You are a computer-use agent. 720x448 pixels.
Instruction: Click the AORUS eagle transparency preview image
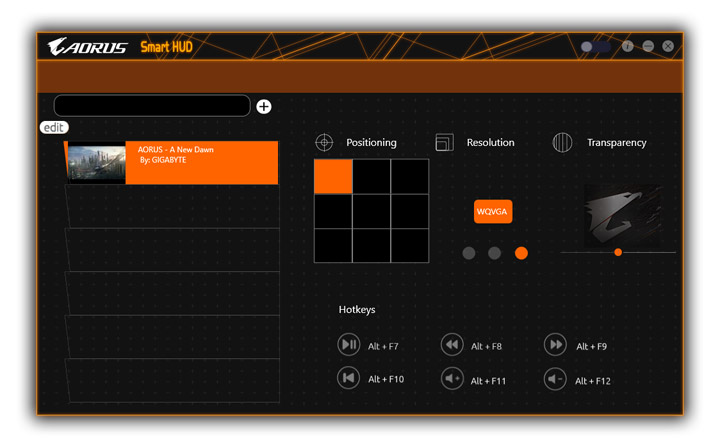(622, 216)
